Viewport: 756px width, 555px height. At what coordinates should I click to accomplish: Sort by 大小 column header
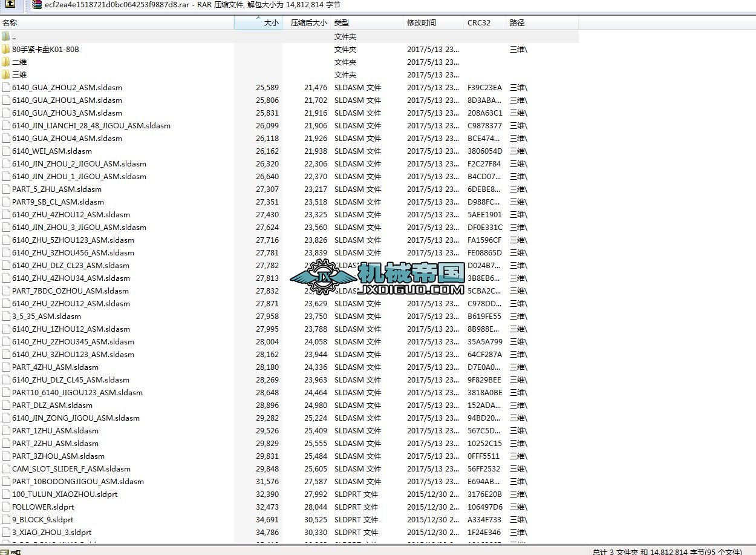click(258, 23)
